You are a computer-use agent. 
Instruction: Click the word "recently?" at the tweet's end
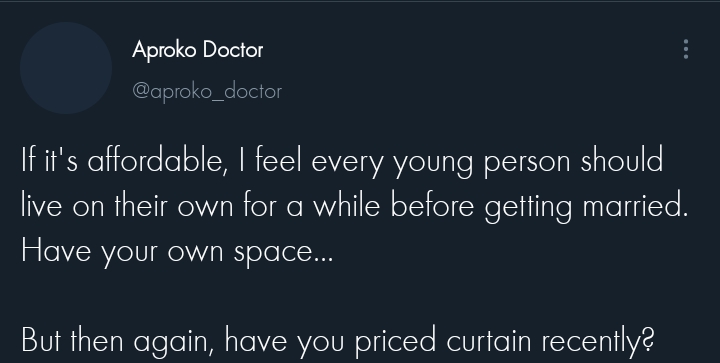pyautogui.click(x=598, y=341)
